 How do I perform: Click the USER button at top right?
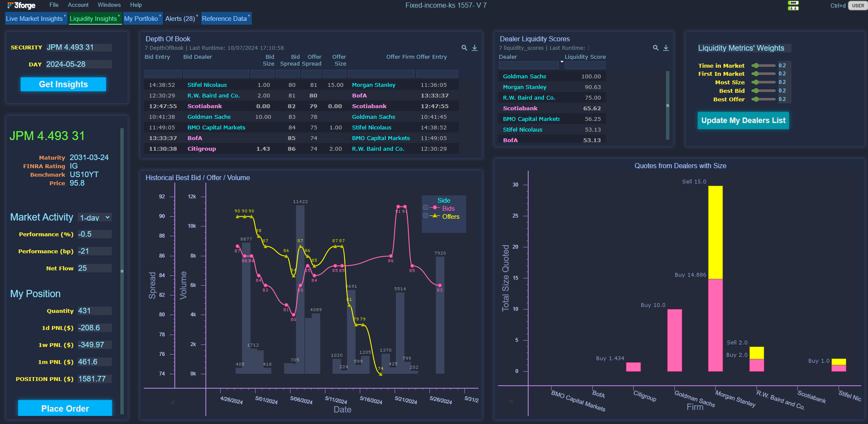point(858,6)
